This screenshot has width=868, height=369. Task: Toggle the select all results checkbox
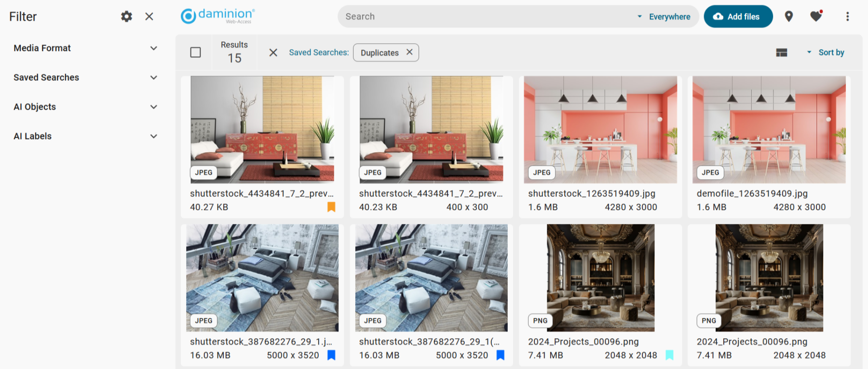pos(195,52)
